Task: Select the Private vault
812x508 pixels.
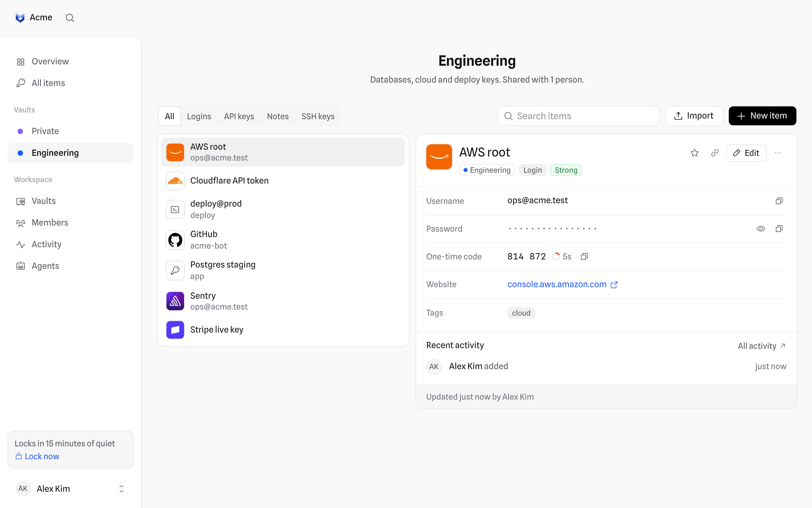Action: (x=71, y=131)
